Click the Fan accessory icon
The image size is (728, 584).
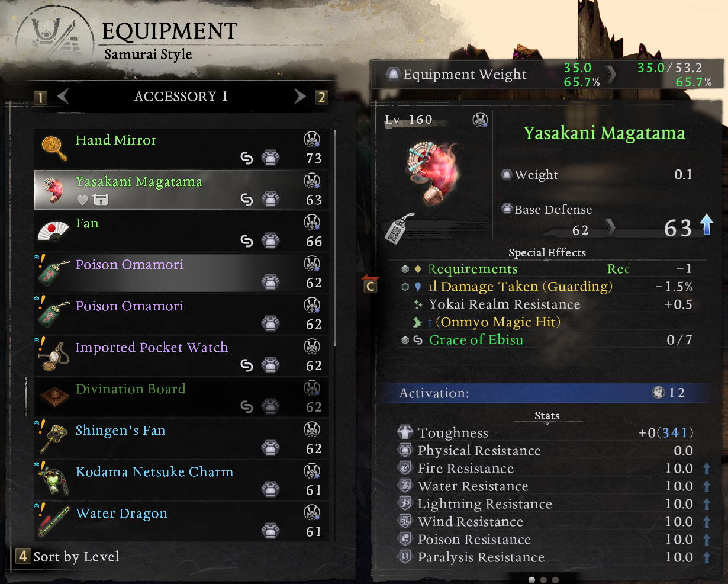(x=54, y=231)
